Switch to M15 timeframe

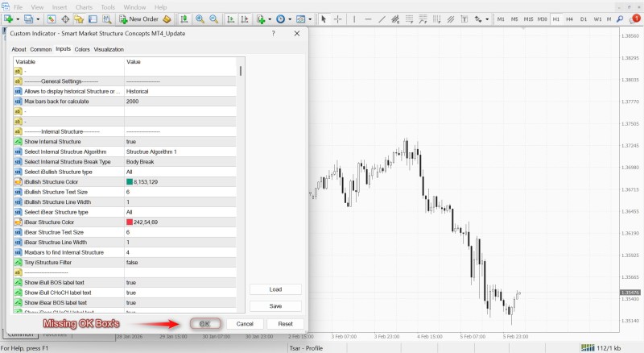528,19
